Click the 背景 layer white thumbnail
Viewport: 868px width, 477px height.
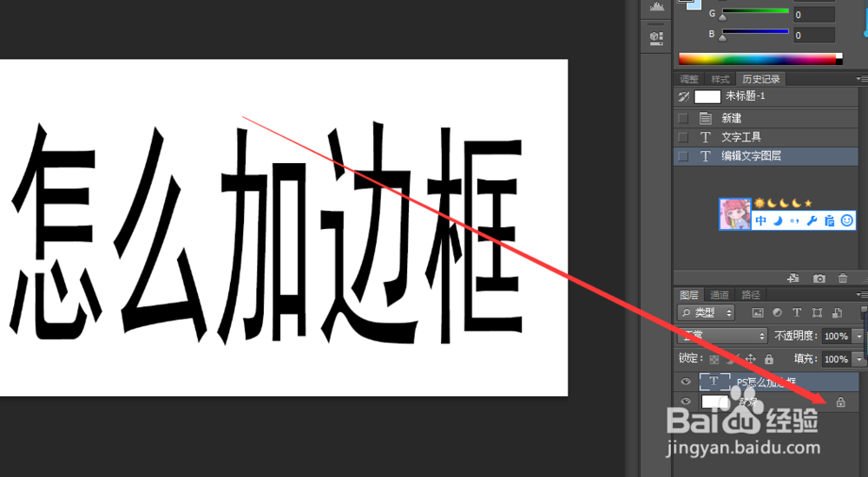click(714, 402)
